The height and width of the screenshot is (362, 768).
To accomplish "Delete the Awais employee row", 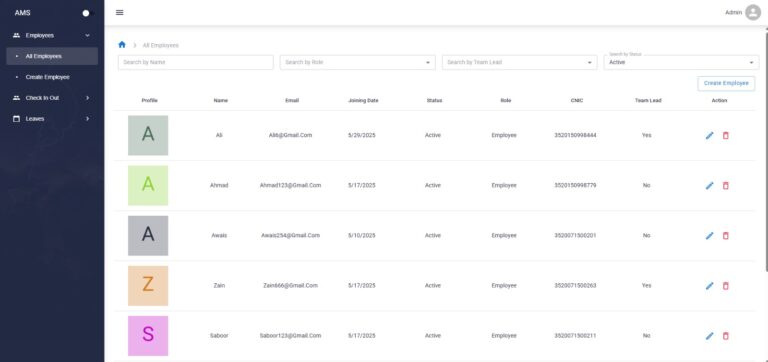I will tap(726, 236).
